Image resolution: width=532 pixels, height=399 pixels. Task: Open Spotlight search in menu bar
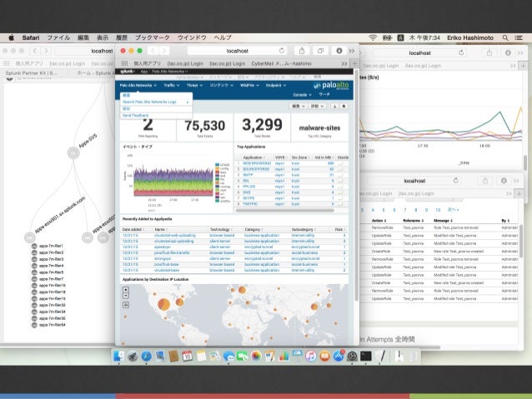(505, 37)
